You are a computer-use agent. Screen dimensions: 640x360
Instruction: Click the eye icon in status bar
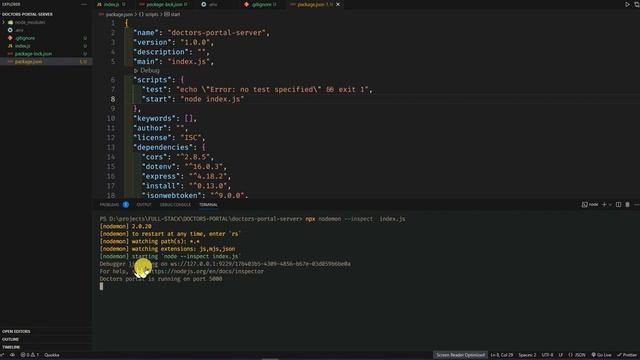(x=13, y=355)
